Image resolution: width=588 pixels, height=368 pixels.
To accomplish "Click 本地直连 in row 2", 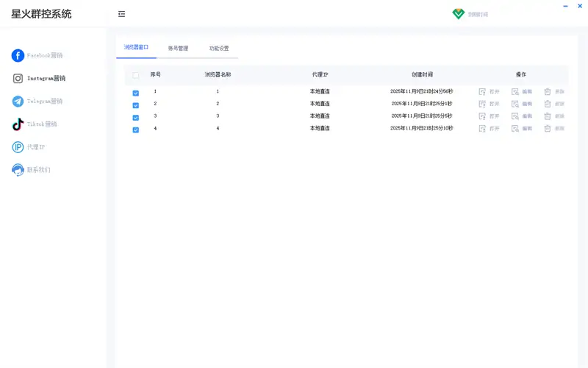I will [x=320, y=104].
